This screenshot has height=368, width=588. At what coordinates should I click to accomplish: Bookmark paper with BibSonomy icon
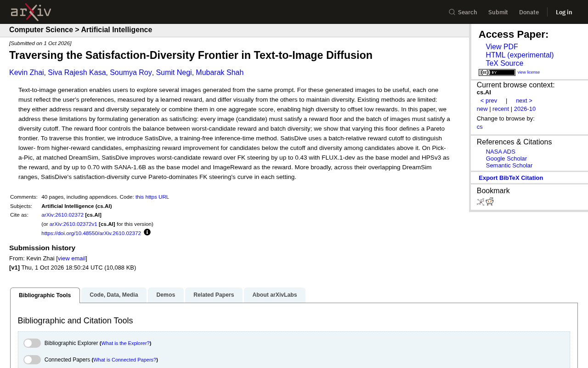coord(481,201)
